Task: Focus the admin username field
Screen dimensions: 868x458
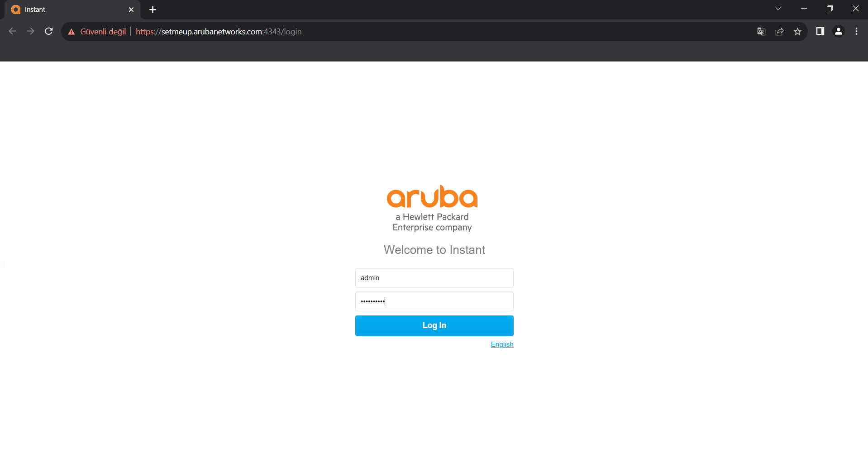Action: pyautogui.click(x=434, y=278)
